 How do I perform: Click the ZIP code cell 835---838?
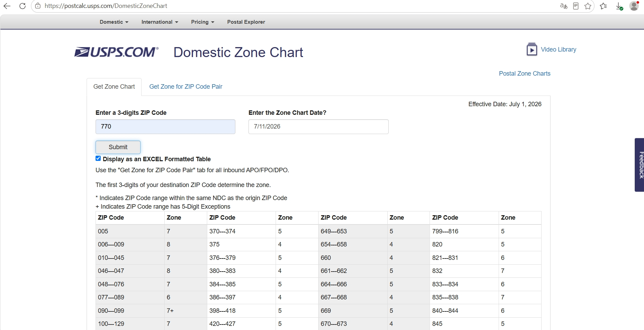tap(464, 297)
